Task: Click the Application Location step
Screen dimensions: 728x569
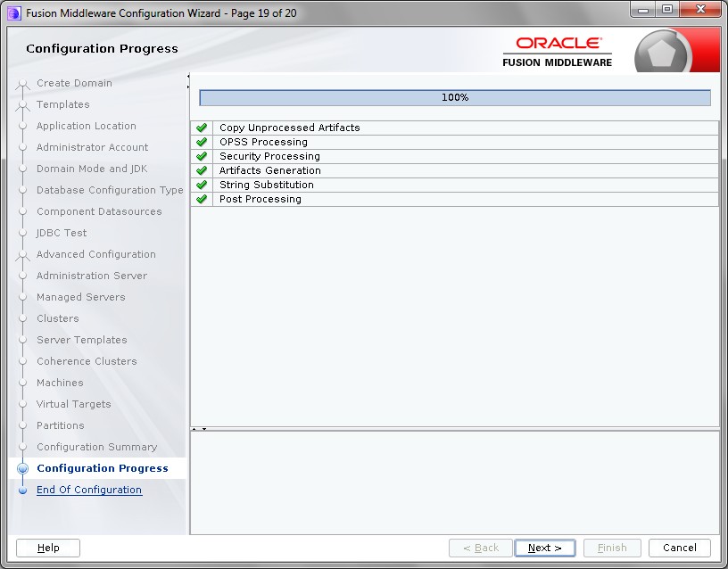Action: pos(87,126)
